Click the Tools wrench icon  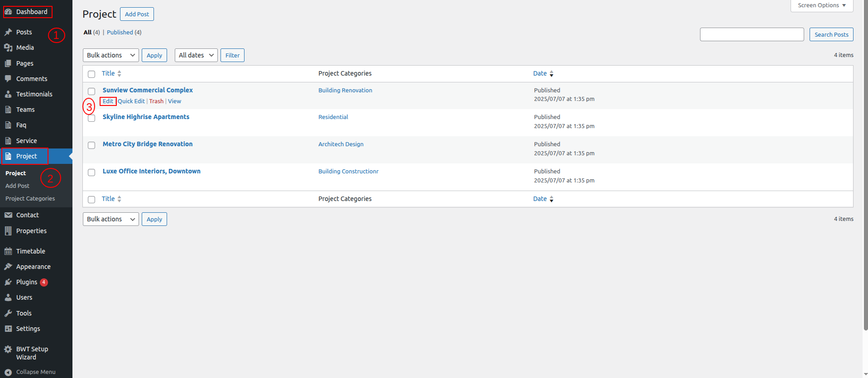8,313
